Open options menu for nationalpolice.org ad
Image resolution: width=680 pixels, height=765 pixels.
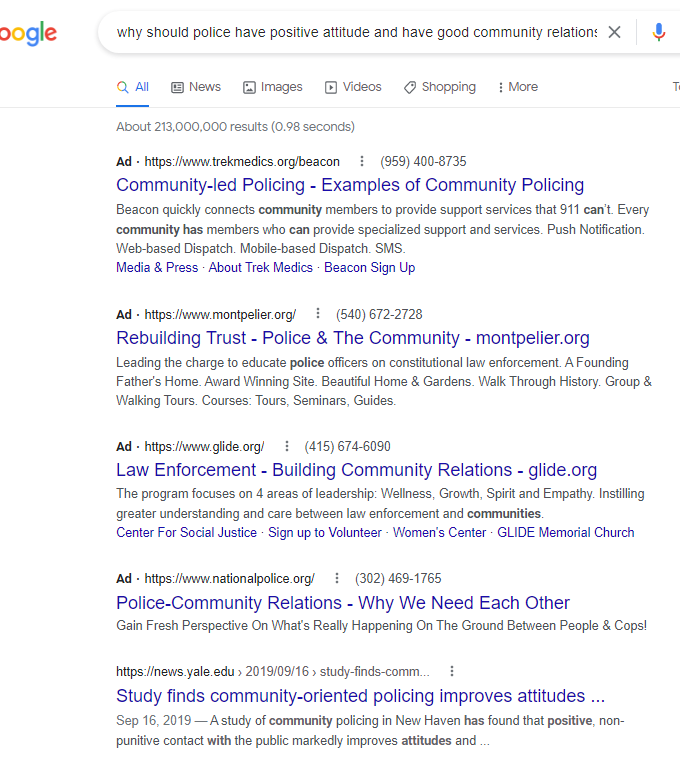coord(337,578)
